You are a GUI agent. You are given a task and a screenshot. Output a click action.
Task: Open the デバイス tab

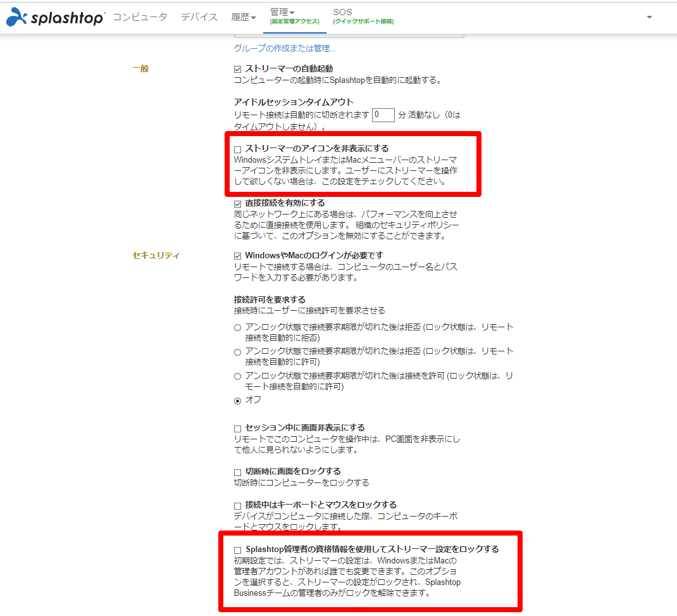(199, 17)
